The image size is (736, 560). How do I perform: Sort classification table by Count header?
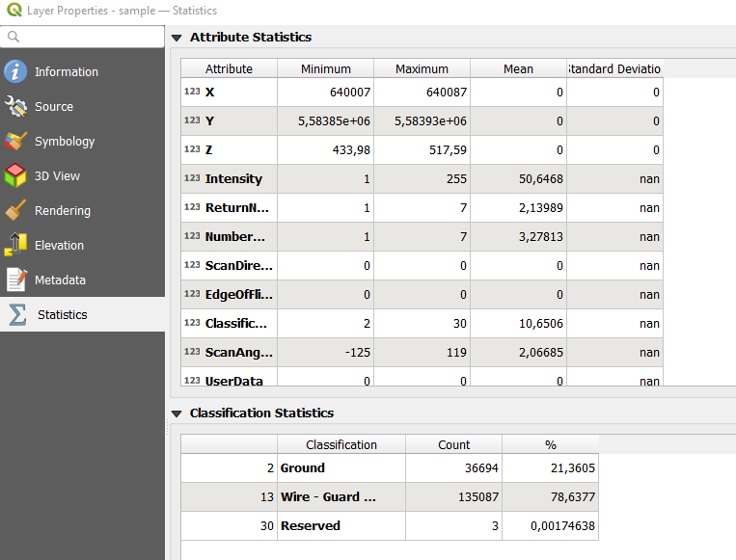pyautogui.click(x=453, y=445)
